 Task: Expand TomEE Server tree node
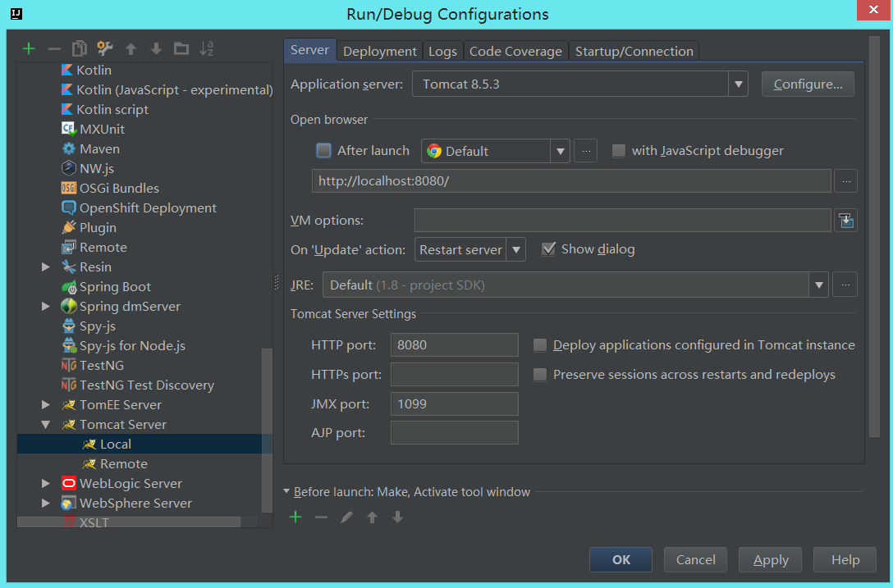[46, 405]
